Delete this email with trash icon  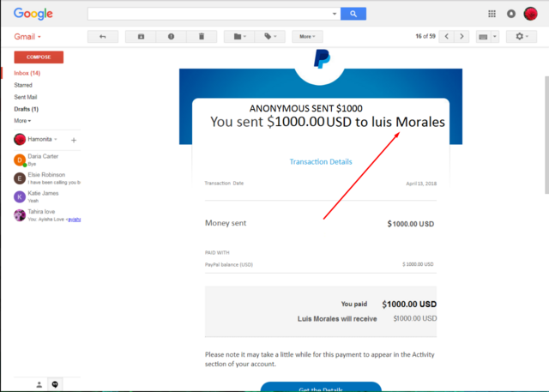tap(202, 36)
